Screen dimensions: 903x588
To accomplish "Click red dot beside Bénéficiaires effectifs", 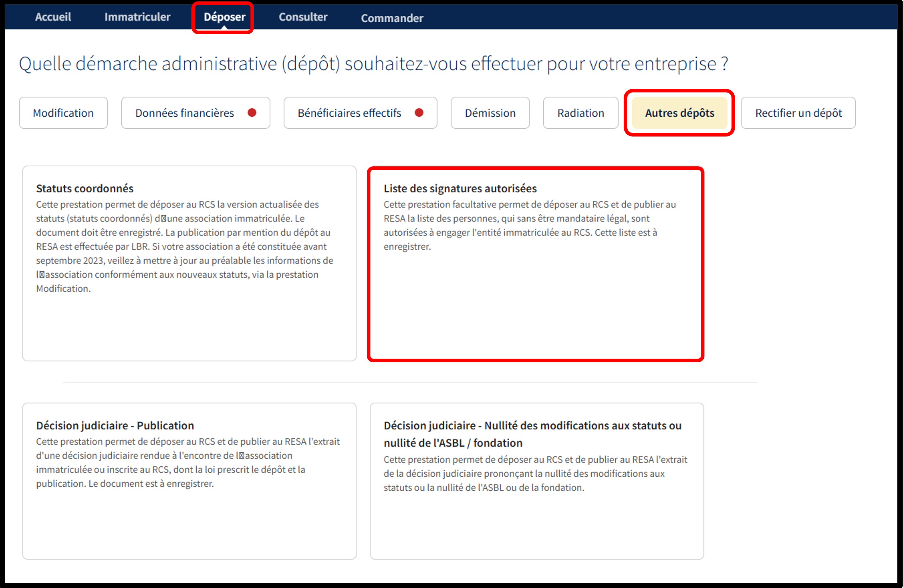I will pyautogui.click(x=419, y=113).
